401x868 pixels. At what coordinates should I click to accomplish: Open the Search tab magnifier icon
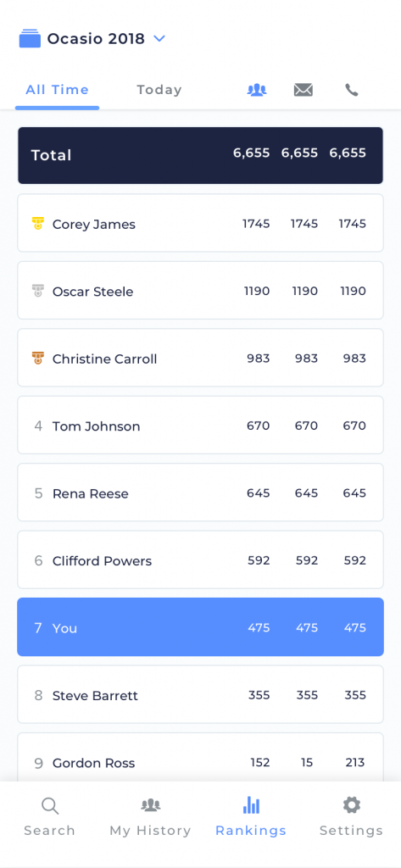(x=50, y=806)
